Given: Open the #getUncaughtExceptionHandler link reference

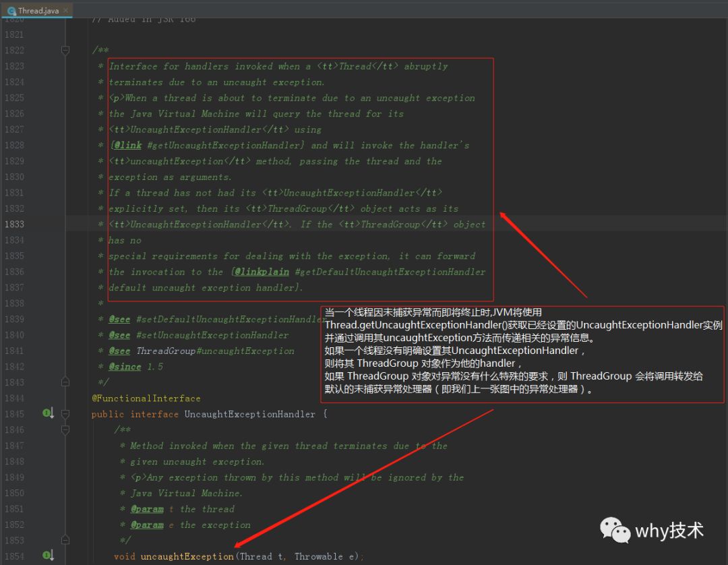Looking at the screenshot, I should click(x=223, y=146).
